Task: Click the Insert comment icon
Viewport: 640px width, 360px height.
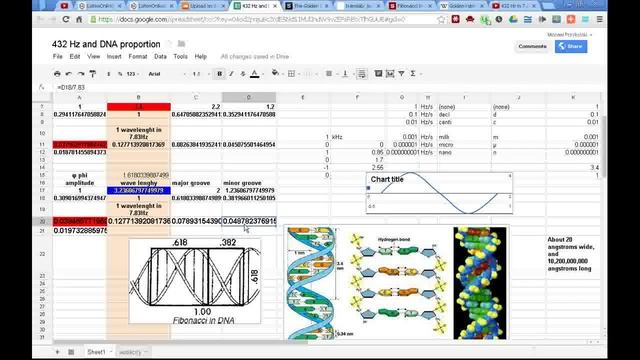Action: point(378,73)
